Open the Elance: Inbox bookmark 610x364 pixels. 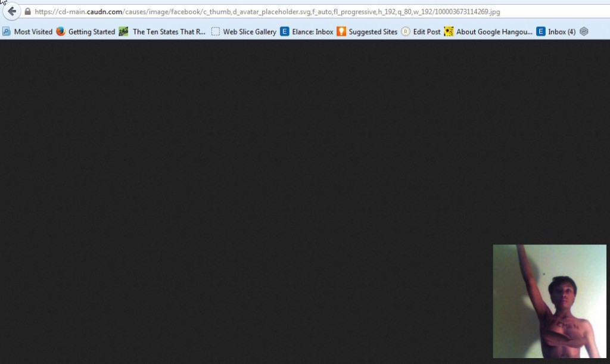pyautogui.click(x=312, y=32)
